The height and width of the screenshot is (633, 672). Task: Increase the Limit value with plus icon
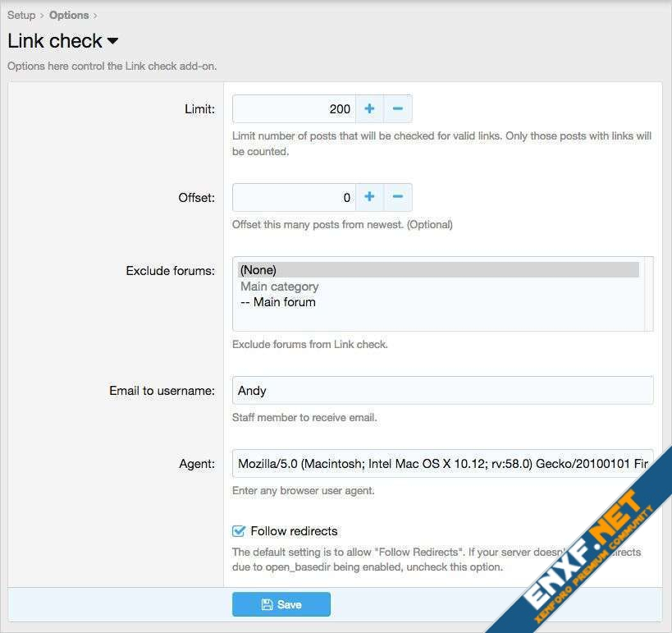pos(369,108)
